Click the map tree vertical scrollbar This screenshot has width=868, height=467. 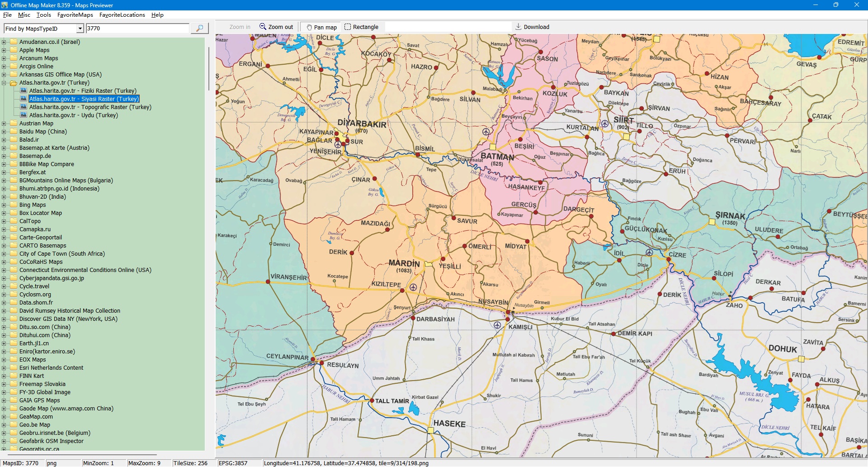(208, 68)
